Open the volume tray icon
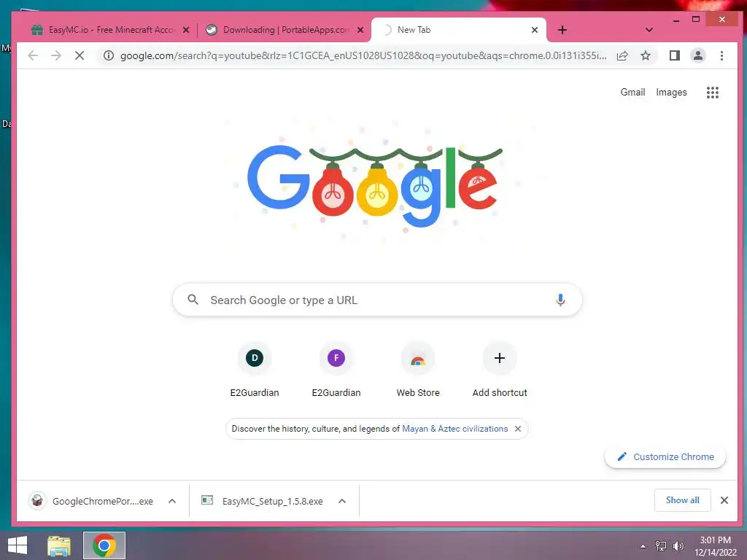This screenshot has width=747, height=560. [678, 545]
